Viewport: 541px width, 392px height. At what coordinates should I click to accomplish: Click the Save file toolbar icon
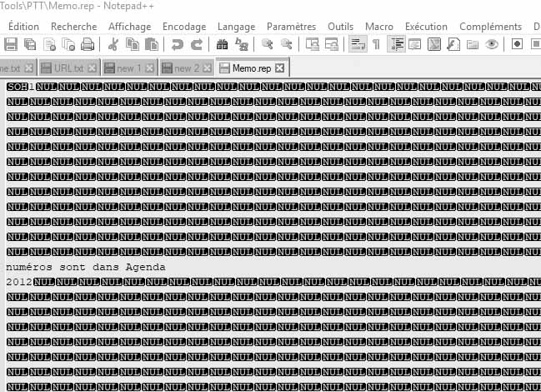(11, 44)
